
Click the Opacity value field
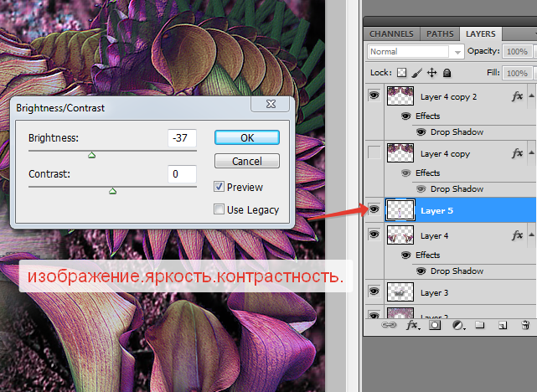click(517, 51)
